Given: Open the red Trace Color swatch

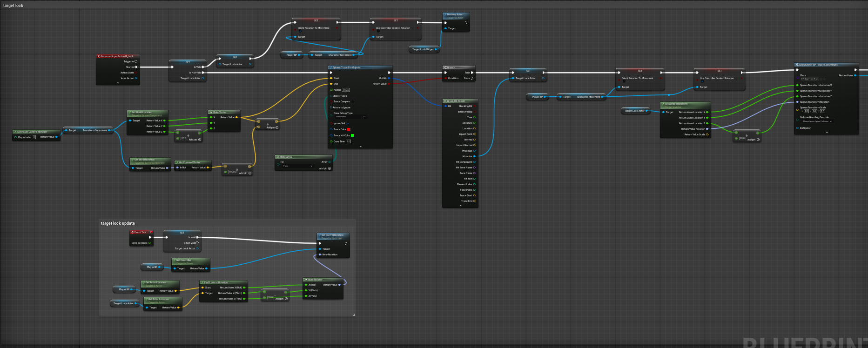Looking at the screenshot, I should click(349, 129).
